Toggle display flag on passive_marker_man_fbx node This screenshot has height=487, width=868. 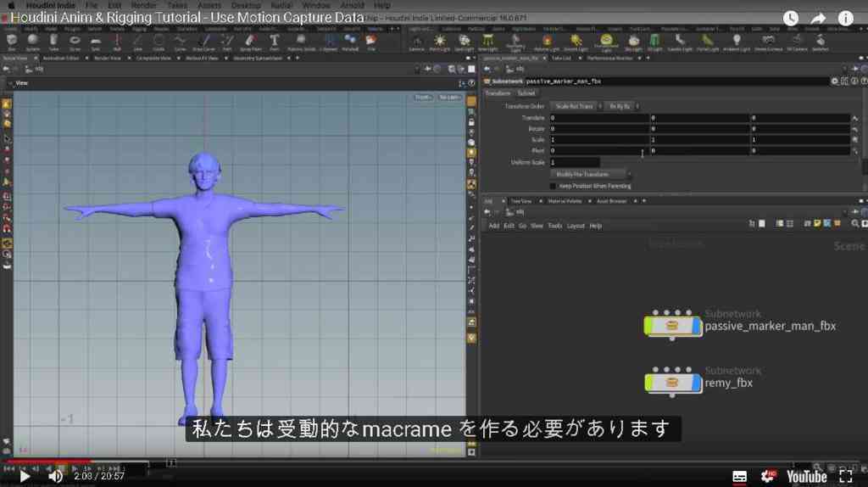tap(695, 327)
